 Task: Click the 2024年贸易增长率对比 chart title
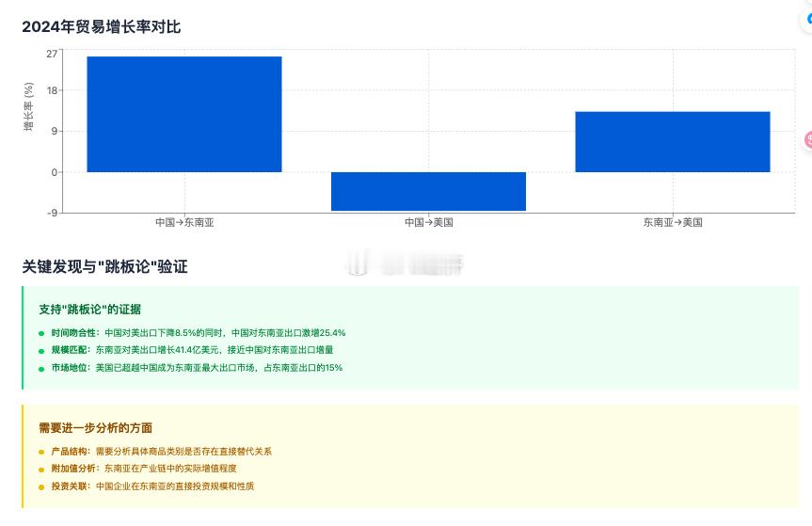click(101, 26)
